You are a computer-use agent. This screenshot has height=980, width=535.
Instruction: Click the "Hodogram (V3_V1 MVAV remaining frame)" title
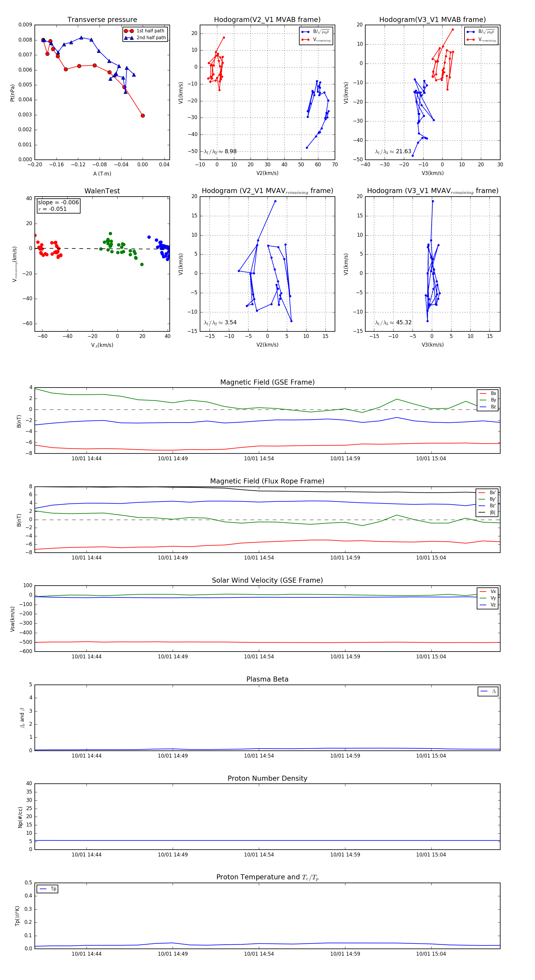click(x=432, y=191)
